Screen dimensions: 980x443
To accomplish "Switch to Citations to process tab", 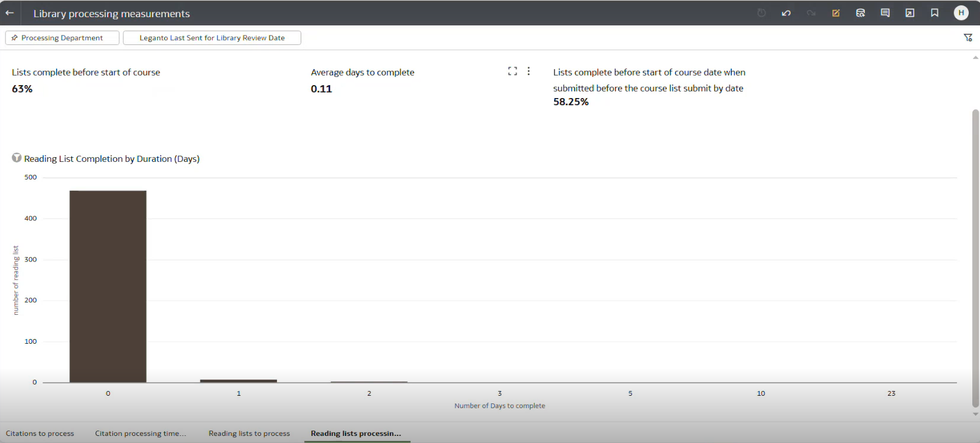I will pyautogui.click(x=40, y=433).
